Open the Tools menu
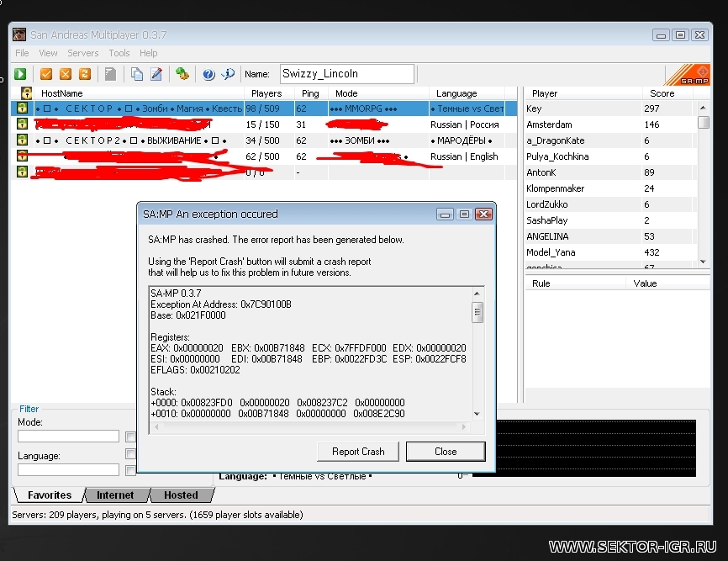Viewport: 728px width, 561px height. [x=119, y=53]
